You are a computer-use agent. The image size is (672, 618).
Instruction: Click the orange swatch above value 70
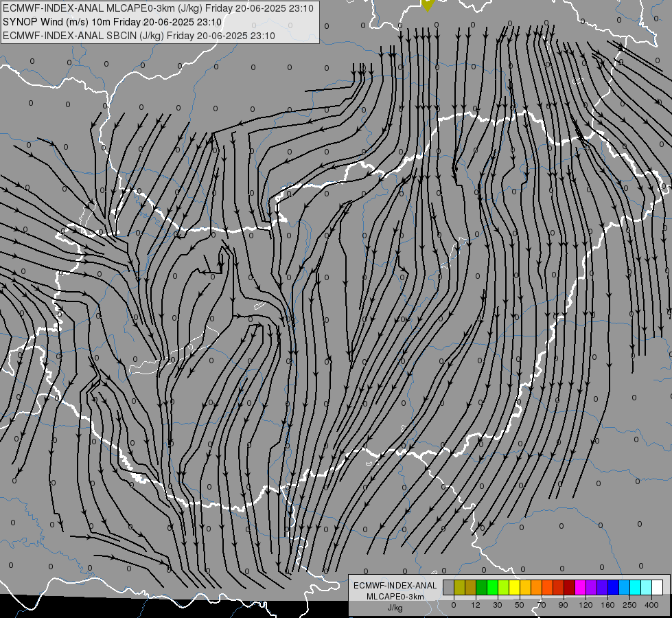537,587
